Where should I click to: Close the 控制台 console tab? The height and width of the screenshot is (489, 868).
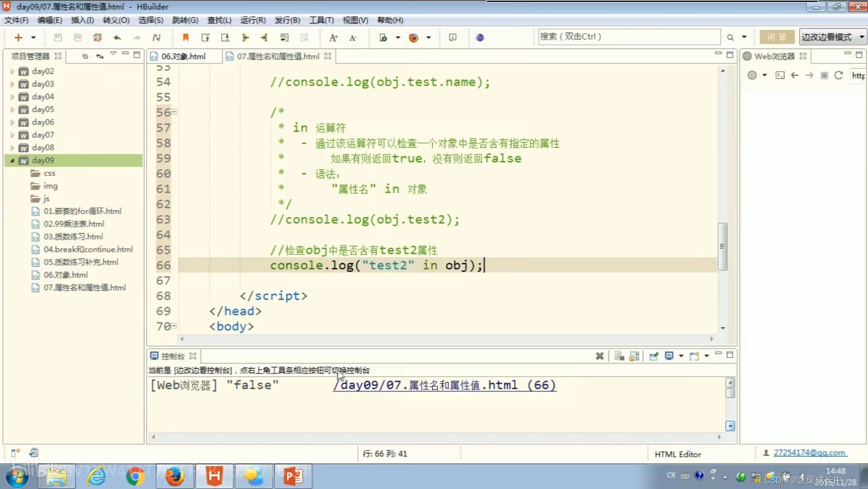[193, 356]
